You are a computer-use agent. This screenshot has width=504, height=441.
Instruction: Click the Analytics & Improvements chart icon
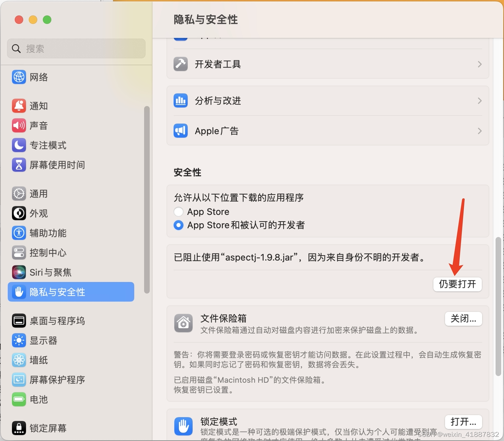pyautogui.click(x=181, y=101)
